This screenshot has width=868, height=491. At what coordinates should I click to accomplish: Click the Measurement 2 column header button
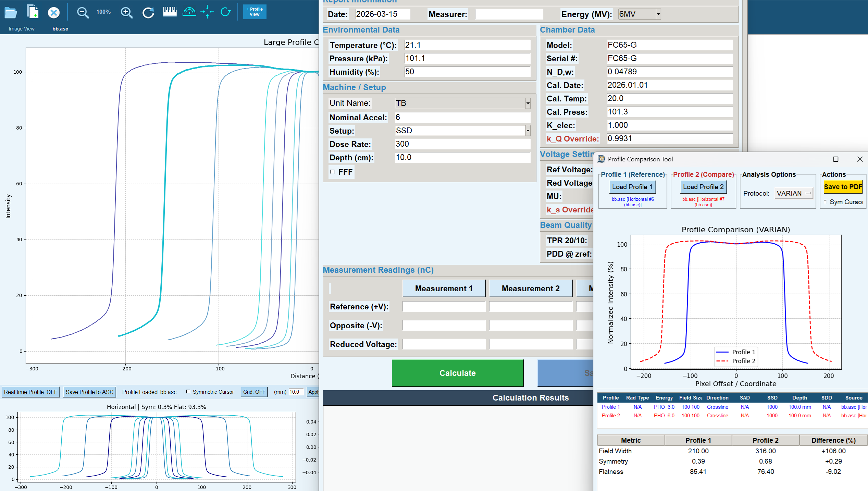[531, 289]
